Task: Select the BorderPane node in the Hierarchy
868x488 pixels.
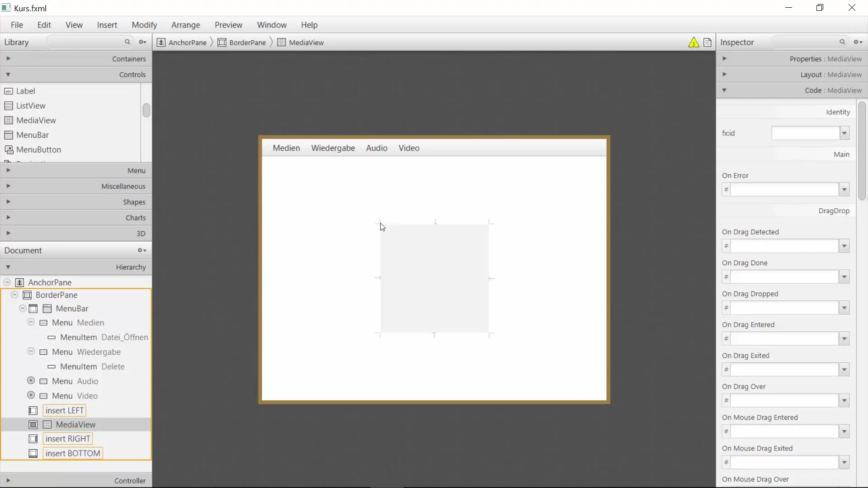Action: coord(57,295)
